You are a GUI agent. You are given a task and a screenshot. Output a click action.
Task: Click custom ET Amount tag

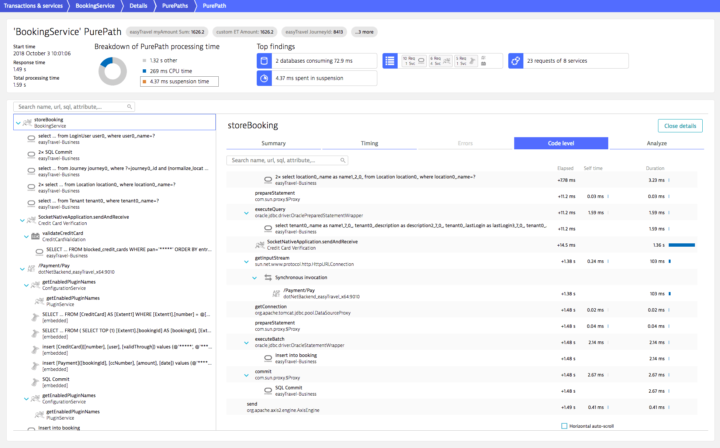(245, 32)
